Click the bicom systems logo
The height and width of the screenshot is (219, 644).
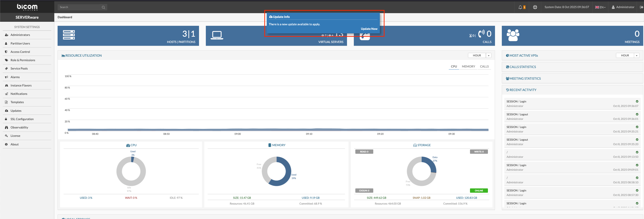pos(27,7)
